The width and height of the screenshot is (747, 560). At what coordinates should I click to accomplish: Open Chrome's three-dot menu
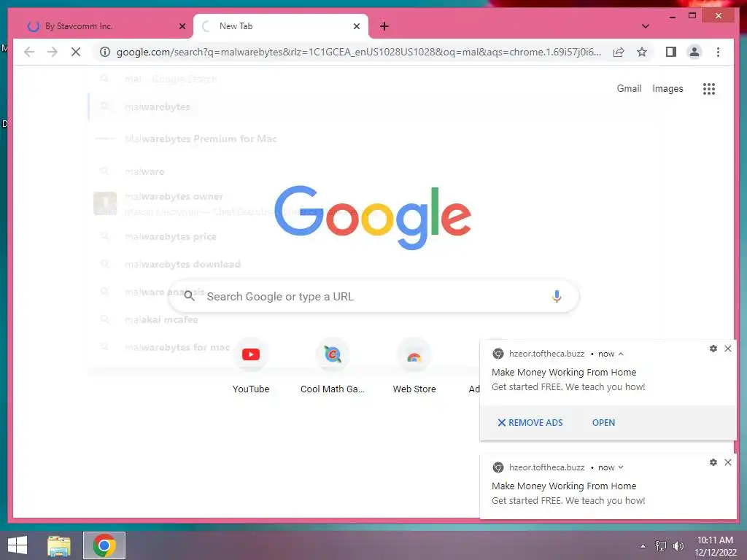(718, 52)
